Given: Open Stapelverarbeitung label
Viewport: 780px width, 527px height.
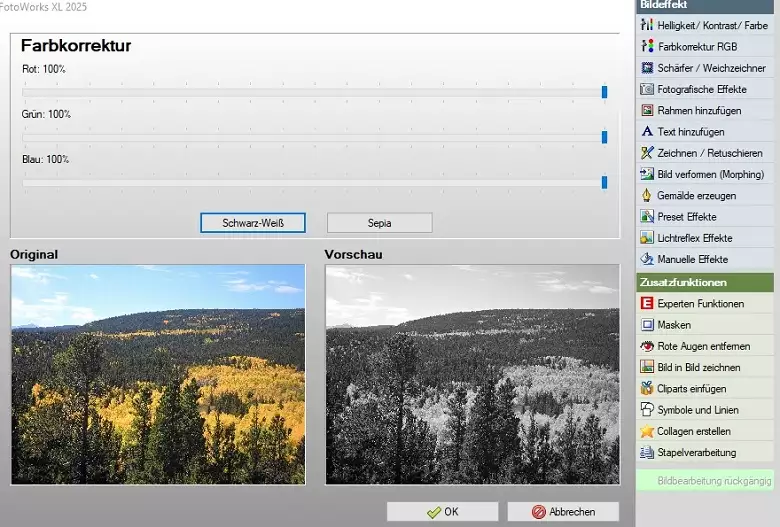Looking at the screenshot, I should click(x=696, y=452).
